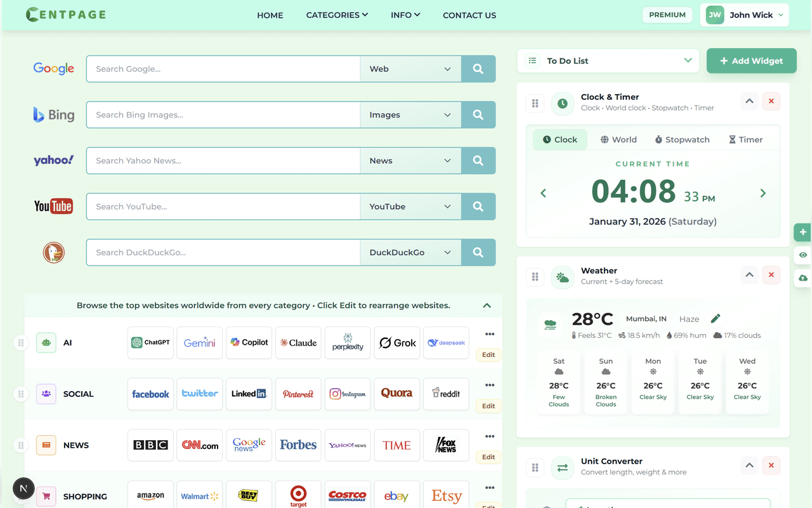Switch to the Stopwatch tab
This screenshot has height=508, width=812.
point(682,139)
